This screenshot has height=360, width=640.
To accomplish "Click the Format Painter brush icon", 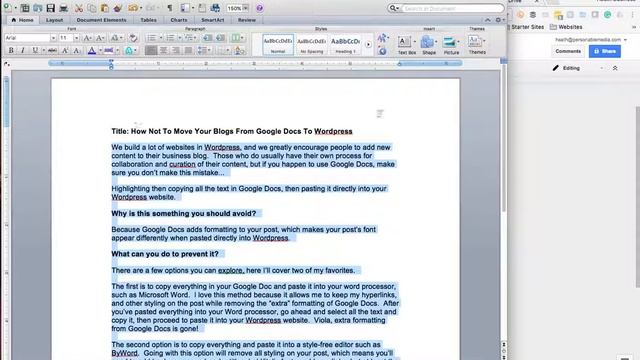I will pos(118,8).
